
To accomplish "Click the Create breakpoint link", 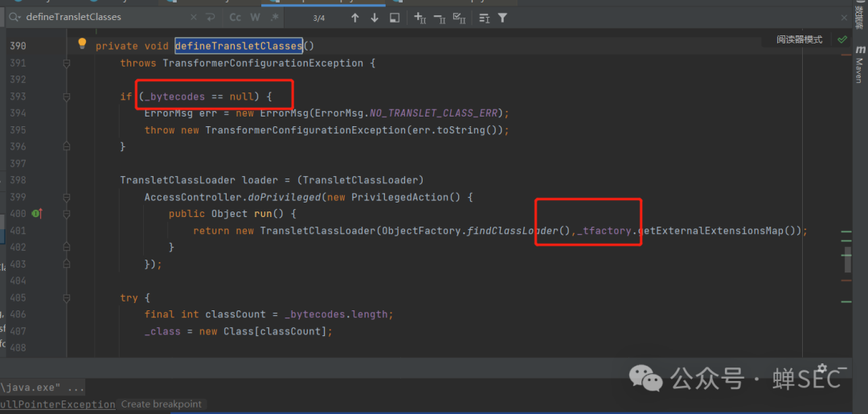I will click(x=161, y=404).
